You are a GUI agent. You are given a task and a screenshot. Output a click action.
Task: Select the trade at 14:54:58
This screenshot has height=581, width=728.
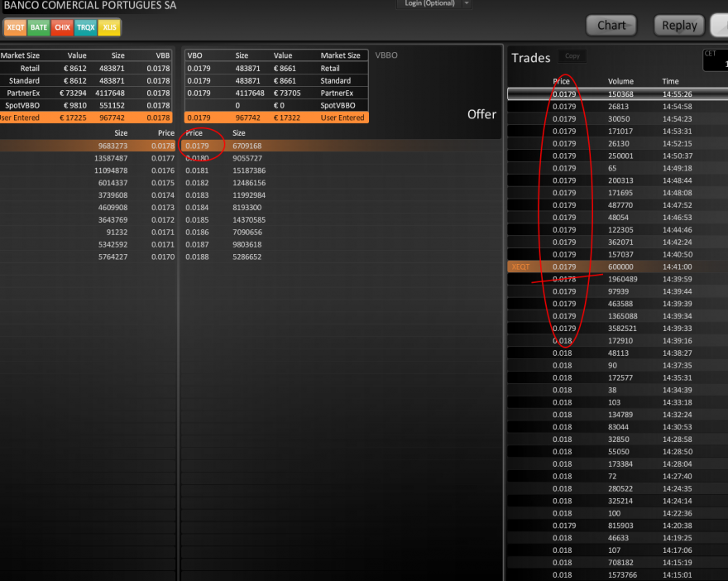pyautogui.click(x=617, y=107)
